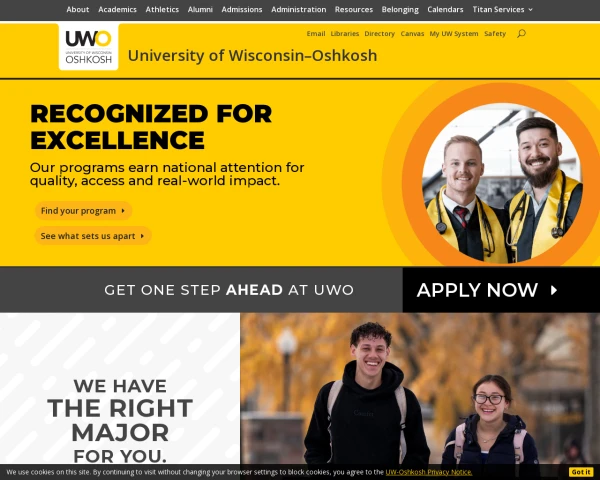
Task: Go to Athletics in top navigation
Action: tap(162, 10)
